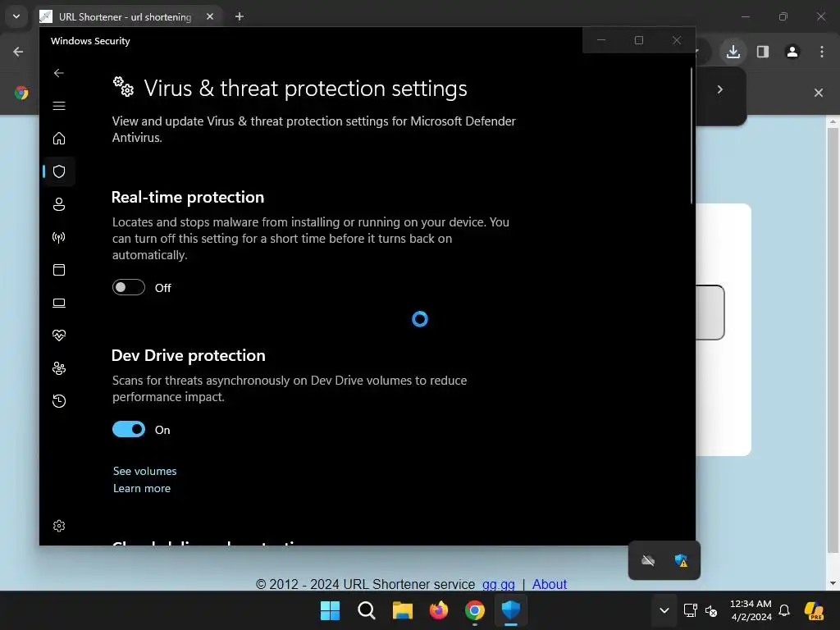Image resolution: width=840 pixels, height=630 pixels.
Task: Click the Windows Security vertical scrollbar
Action: (x=691, y=135)
